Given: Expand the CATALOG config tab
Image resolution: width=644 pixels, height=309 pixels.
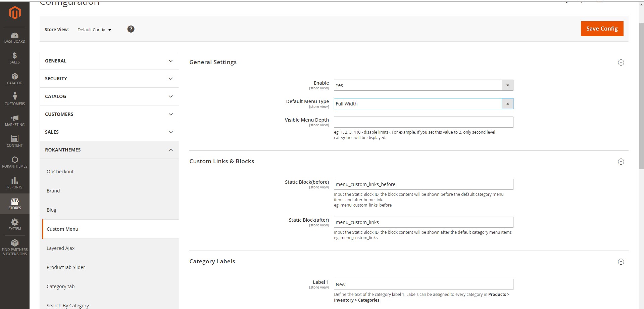Looking at the screenshot, I should click(109, 96).
